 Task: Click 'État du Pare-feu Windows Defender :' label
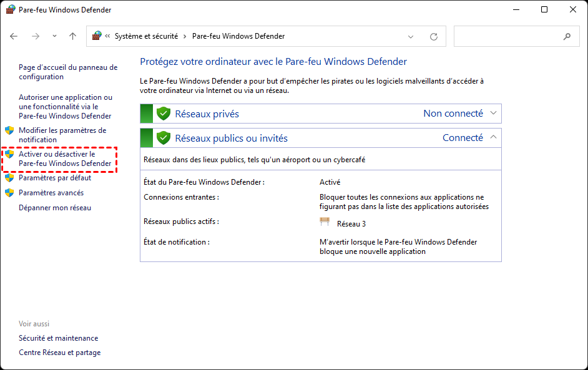coord(204,182)
